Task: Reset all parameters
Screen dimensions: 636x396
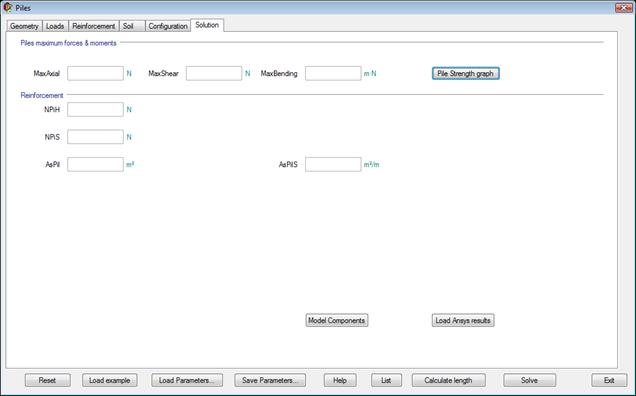Action: (47, 380)
